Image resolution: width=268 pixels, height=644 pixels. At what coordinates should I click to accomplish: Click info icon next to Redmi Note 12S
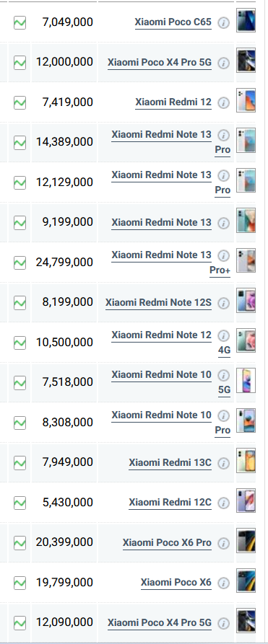pyautogui.click(x=223, y=303)
